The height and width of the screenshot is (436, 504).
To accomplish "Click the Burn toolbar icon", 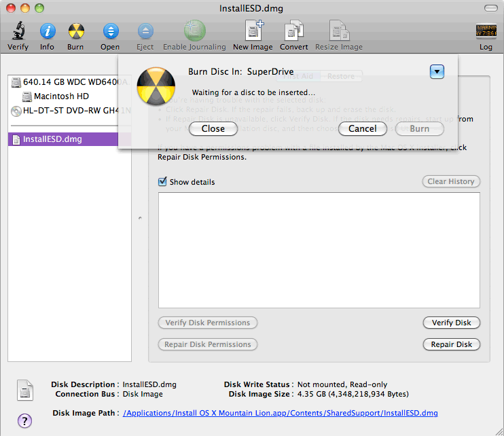I will click(x=76, y=31).
